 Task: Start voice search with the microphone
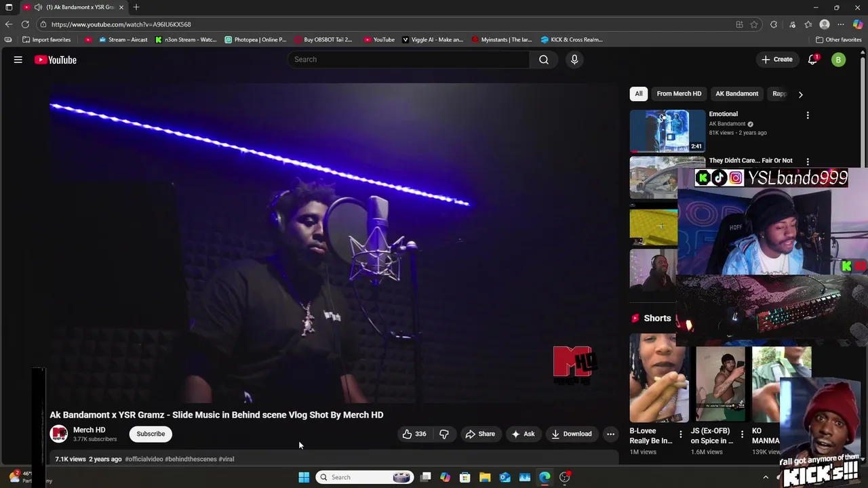click(x=574, y=60)
